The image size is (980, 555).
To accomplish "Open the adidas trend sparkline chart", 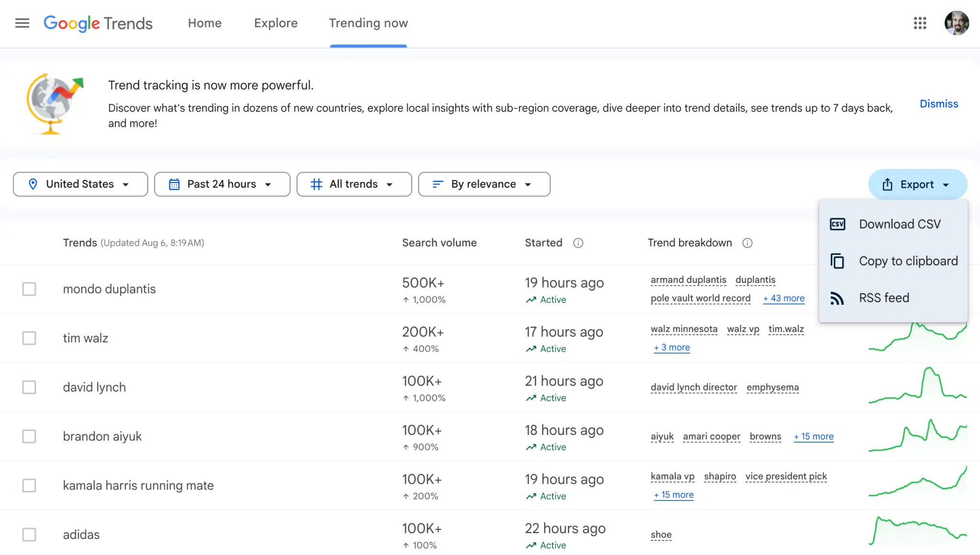I will [918, 531].
